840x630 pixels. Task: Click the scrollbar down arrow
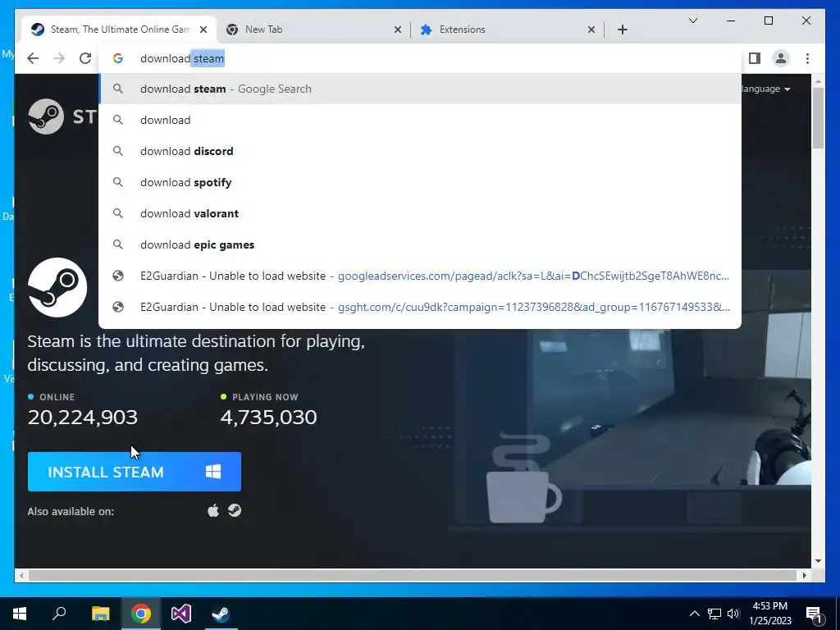pos(818,561)
